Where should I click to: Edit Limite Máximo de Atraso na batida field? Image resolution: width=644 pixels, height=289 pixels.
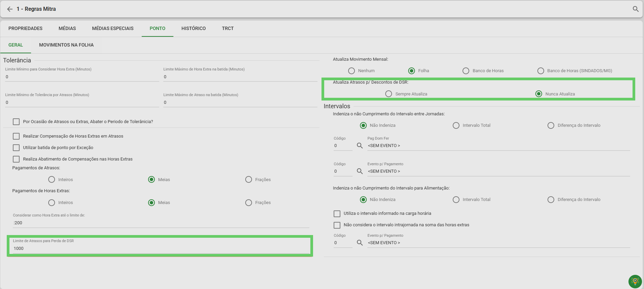pyautogui.click(x=241, y=103)
